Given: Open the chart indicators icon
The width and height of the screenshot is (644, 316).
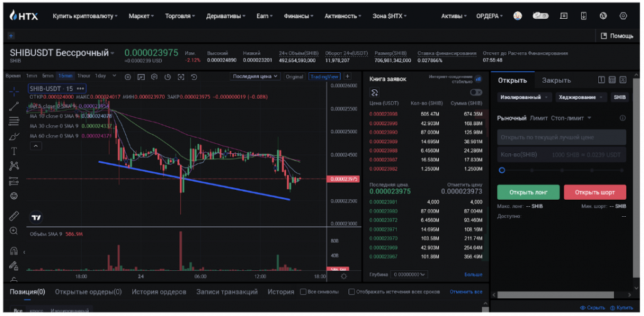Looking at the screenshot, I should (x=141, y=77).
